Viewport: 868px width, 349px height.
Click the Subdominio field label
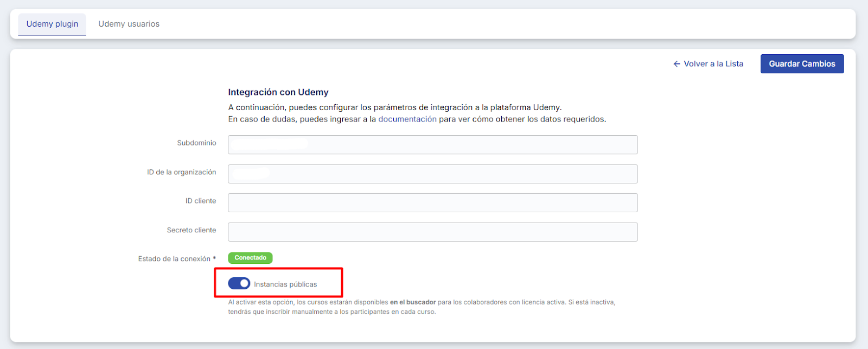click(x=196, y=143)
